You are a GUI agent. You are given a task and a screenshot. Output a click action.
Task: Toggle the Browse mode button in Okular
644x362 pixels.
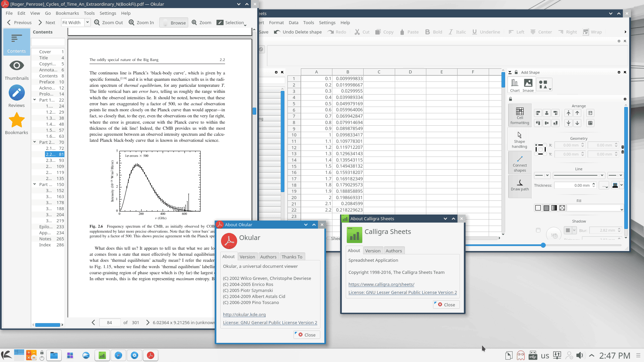tap(174, 22)
